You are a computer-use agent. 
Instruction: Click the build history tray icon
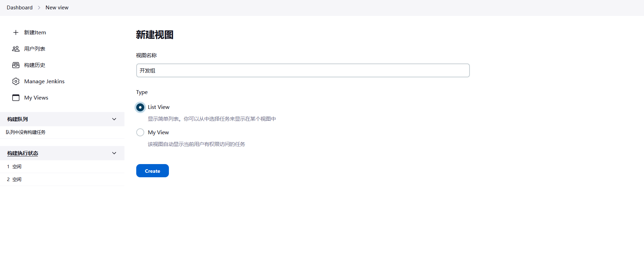tap(16, 65)
